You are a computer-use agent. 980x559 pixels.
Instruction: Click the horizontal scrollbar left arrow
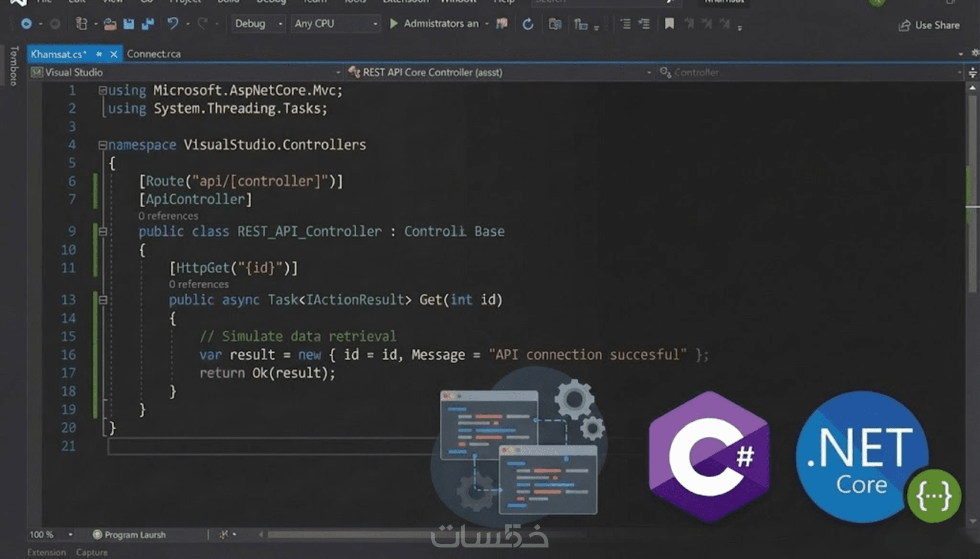[x=261, y=534]
